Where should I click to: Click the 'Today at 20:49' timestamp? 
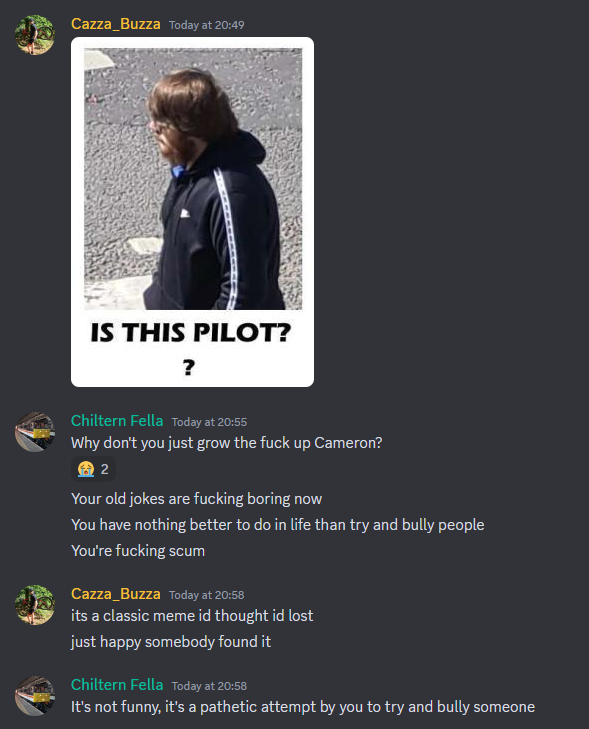(206, 25)
